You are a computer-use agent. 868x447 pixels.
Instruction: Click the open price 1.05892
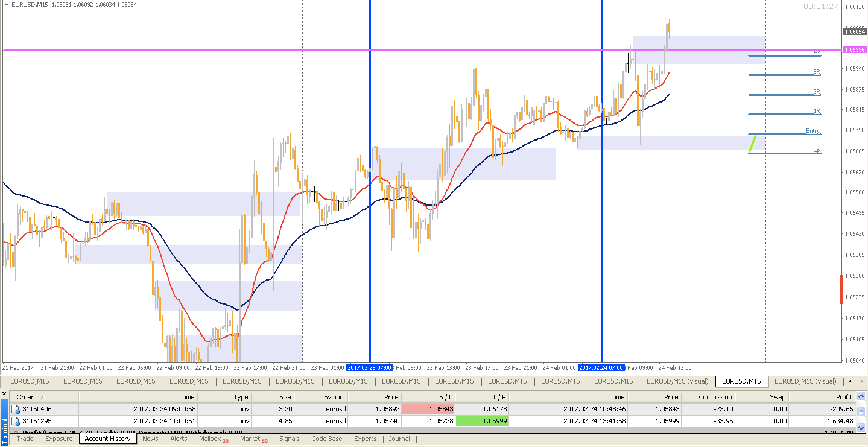click(x=387, y=409)
